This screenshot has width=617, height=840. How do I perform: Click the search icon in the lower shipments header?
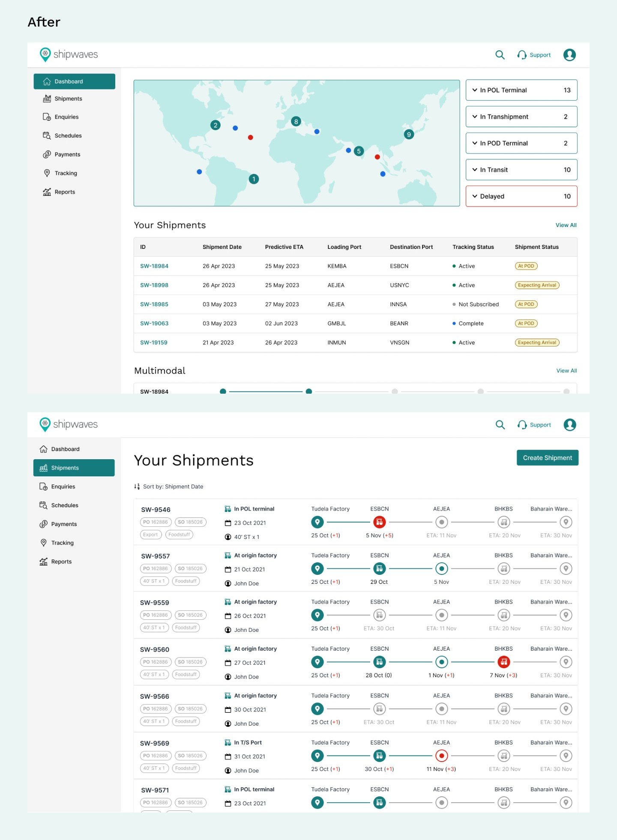500,424
